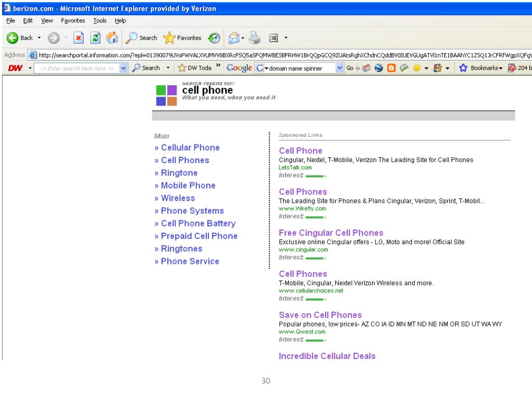Image resolution: width=532 pixels, height=399 pixels.
Task: Open the Free Cingular Cell Phones ad
Action: [x=331, y=233]
